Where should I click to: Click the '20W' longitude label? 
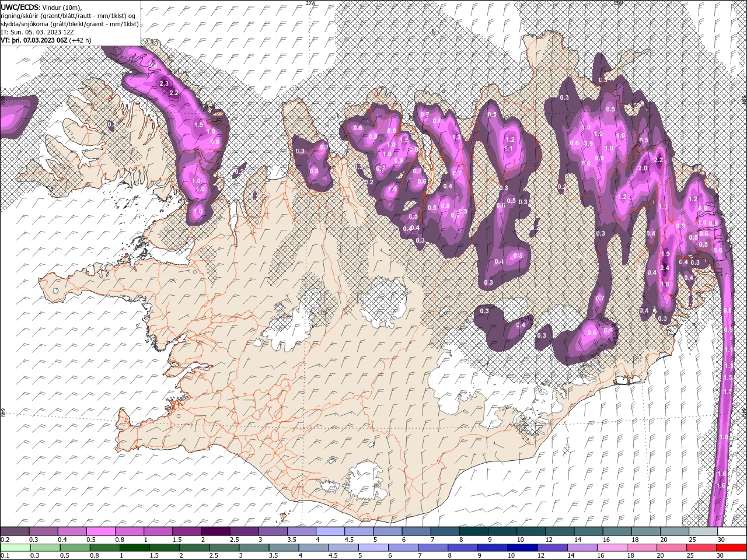pos(310,3)
